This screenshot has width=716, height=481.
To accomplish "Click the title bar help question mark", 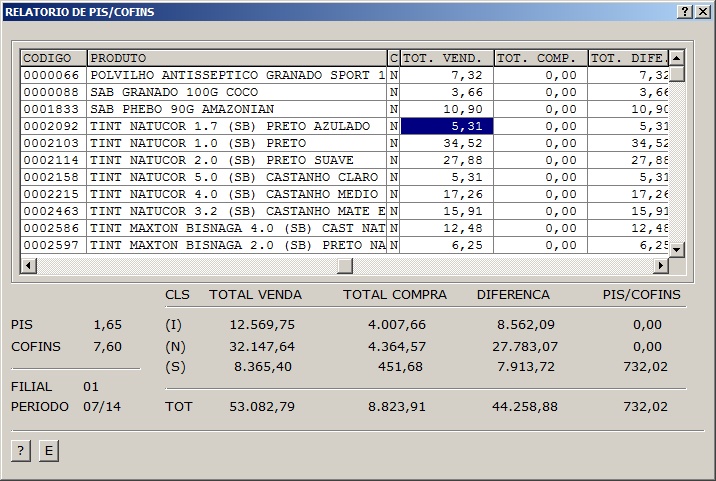I will tap(684, 12).
